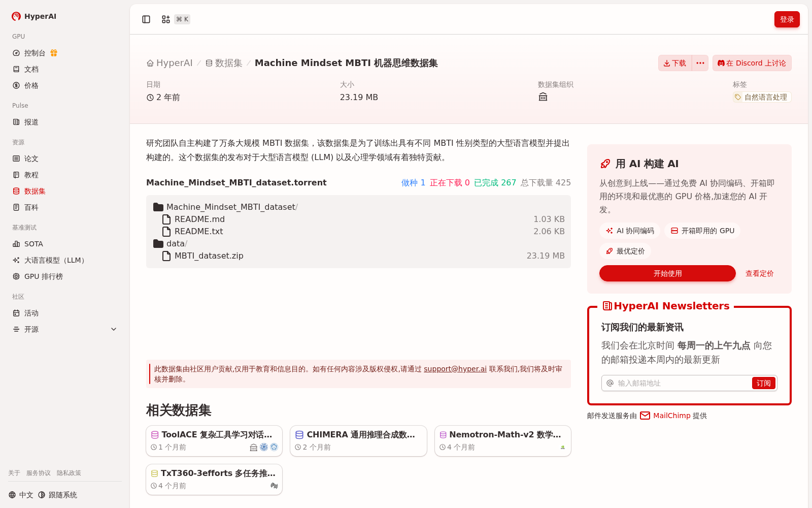Open ToolACE 复杂工具学习对话 dataset card

click(214, 441)
